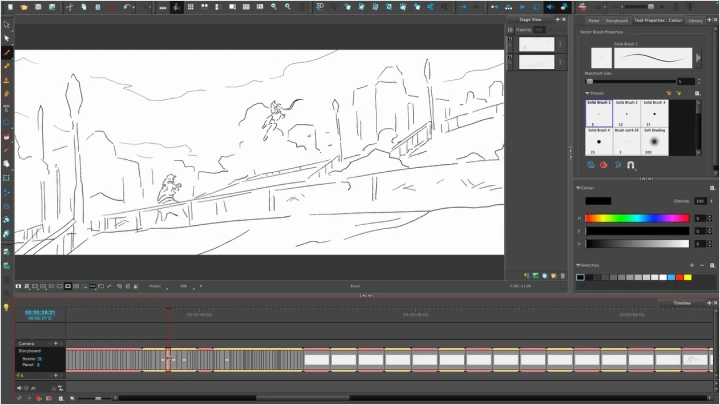Select the Soft Shading brush preset
Screen dimensions: 720x405
pos(654,141)
